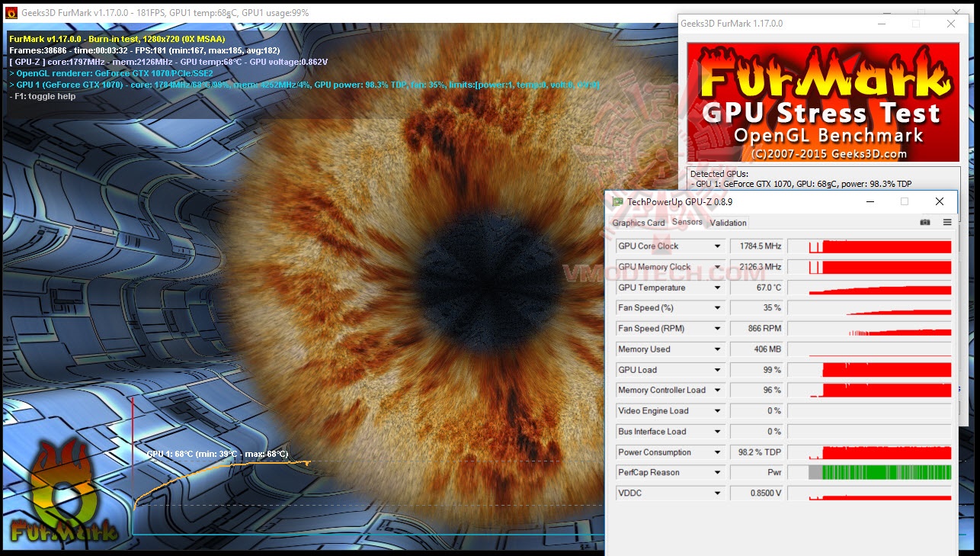
Task: Click the 'OpenGL renderer: GeForce GTX 1070' line
Action: [111, 73]
